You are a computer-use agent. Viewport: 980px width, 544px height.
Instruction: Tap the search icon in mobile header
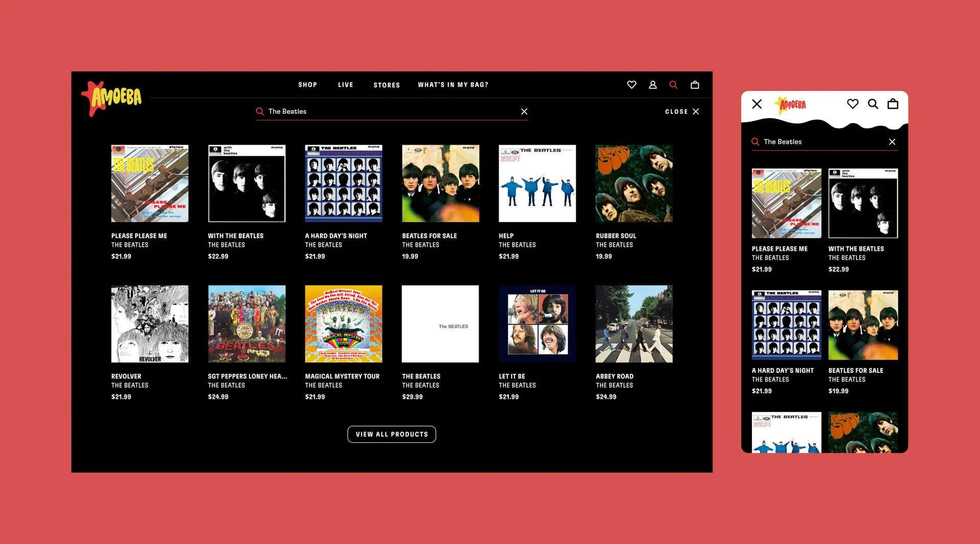[x=873, y=104]
